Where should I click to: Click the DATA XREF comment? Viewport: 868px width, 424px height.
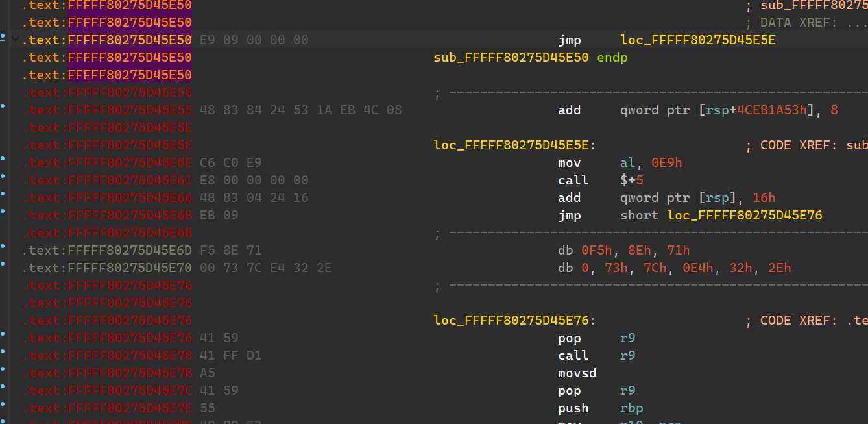[x=806, y=23]
